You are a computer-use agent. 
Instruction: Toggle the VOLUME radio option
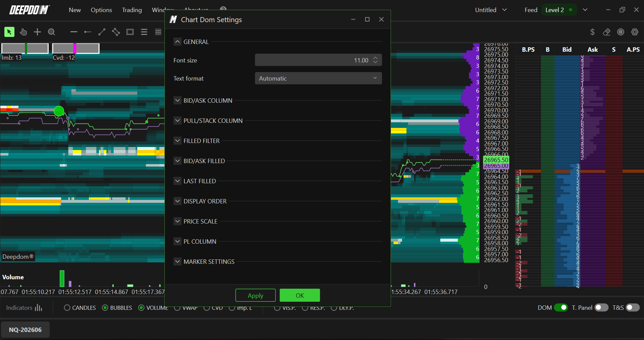point(153,308)
